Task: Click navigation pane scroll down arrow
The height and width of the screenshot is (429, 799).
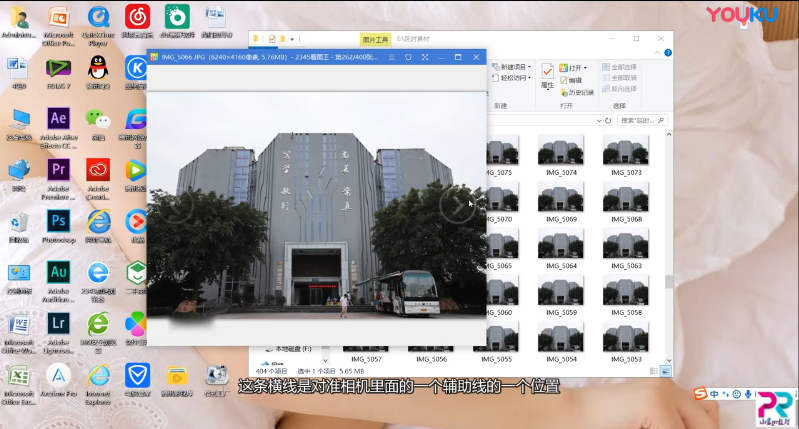Action: (325, 361)
